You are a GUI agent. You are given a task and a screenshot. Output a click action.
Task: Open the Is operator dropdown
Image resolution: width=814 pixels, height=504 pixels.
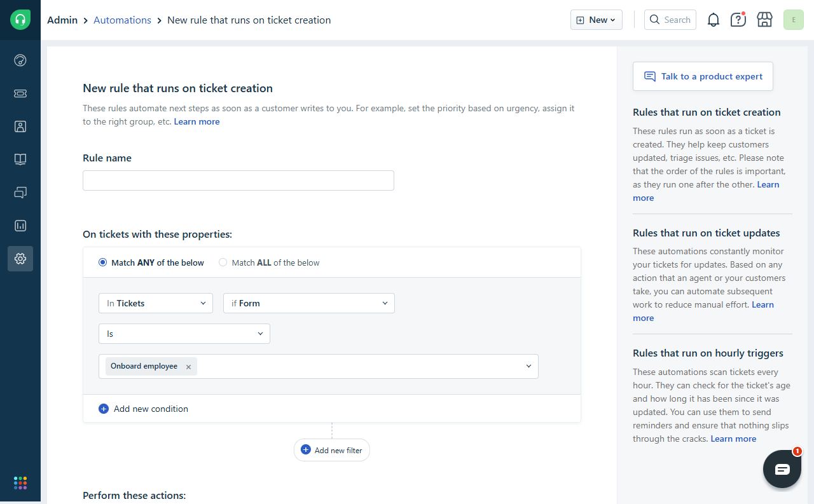184,334
